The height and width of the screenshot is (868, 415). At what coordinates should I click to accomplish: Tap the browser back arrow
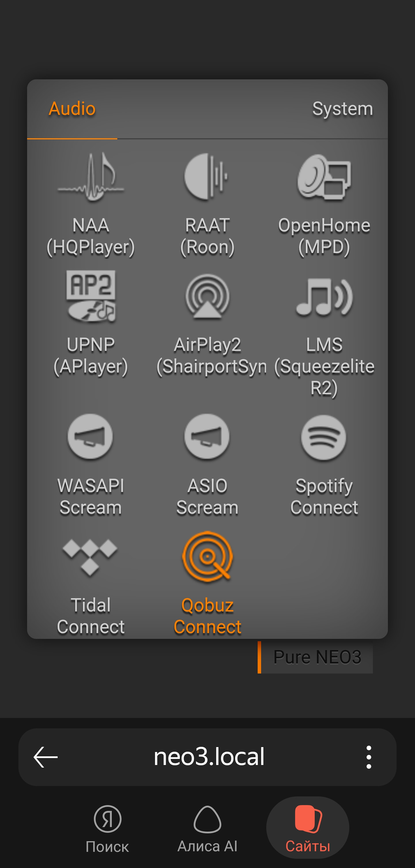46,757
